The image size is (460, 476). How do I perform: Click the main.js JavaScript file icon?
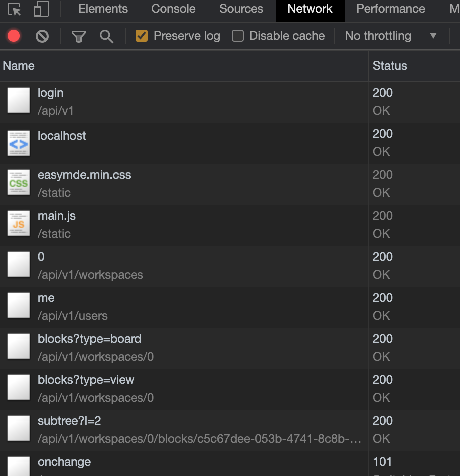click(18, 224)
